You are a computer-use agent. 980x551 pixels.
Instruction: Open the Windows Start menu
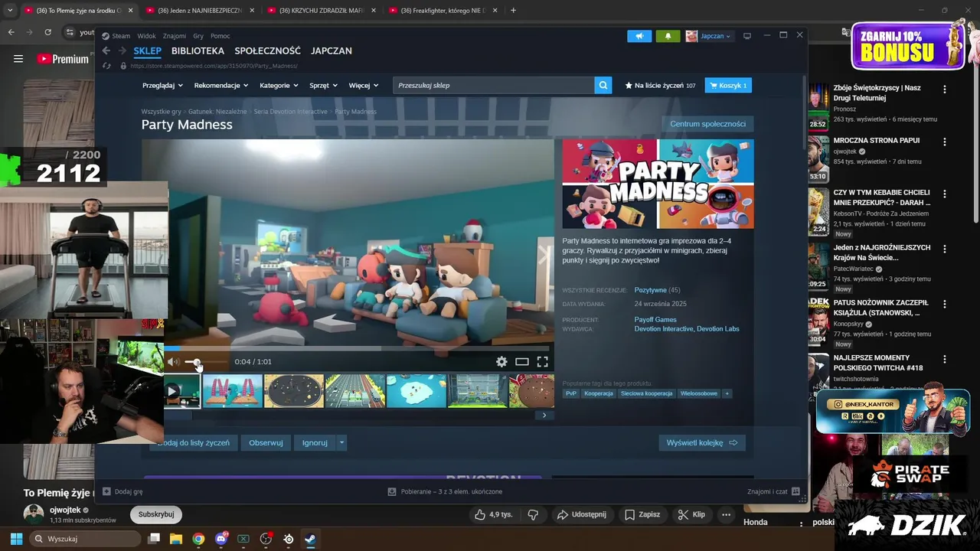point(16,539)
